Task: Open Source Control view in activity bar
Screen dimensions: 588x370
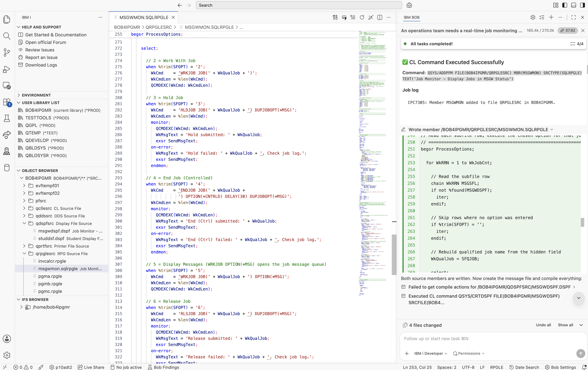Action: tap(7, 52)
